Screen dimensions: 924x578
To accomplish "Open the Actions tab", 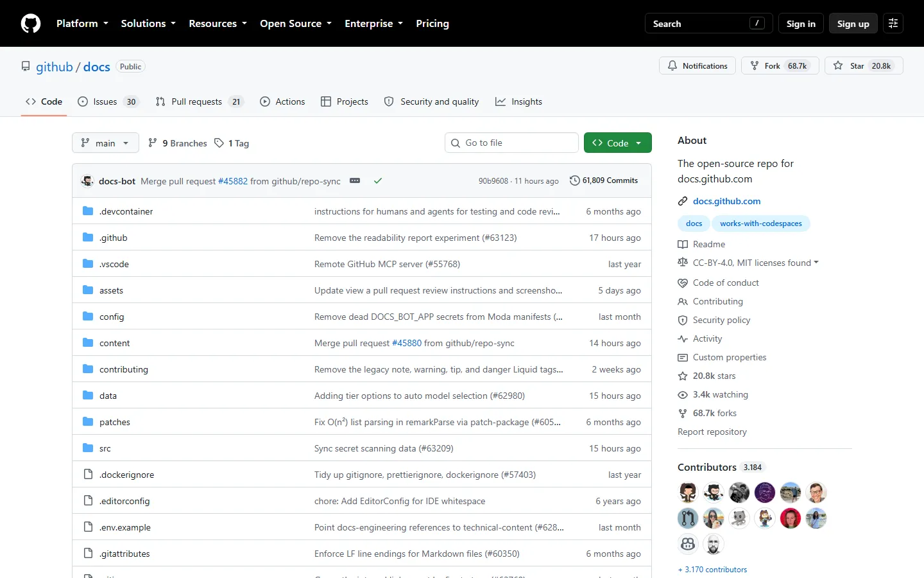I will [x=282, y=101].
